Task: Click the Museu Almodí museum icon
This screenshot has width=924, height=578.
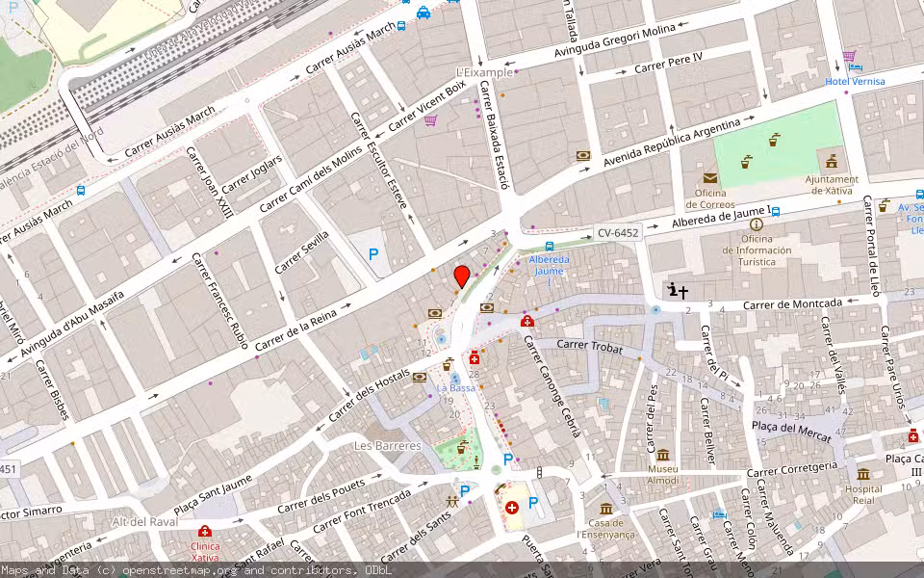Action: (663, 455)
